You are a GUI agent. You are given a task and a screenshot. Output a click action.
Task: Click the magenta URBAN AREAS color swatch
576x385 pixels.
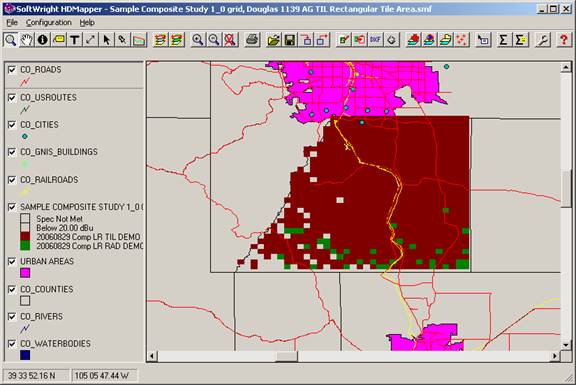click(25, 273)
